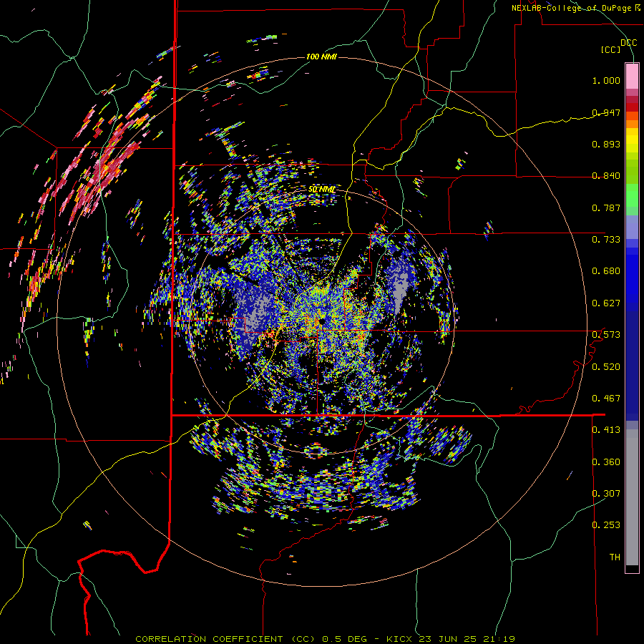Viewport: 644px width, 644px height.
Task: Click the 0.307 scale value
Action: coord(606,494)
